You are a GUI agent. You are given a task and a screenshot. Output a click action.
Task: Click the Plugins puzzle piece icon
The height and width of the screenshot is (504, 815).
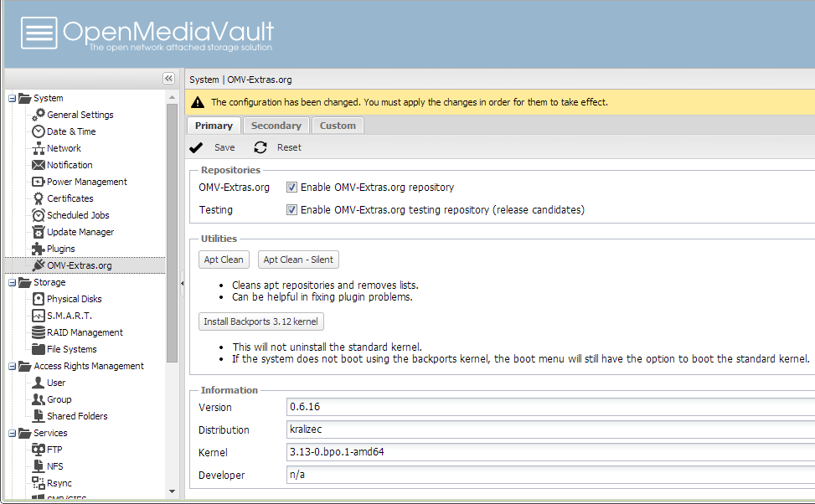[39, 249]
